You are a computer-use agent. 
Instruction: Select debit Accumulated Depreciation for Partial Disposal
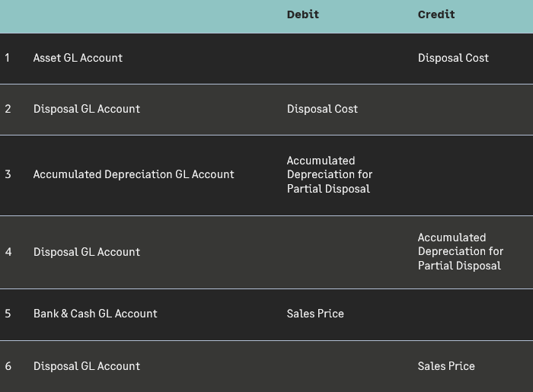coord(329,174)
